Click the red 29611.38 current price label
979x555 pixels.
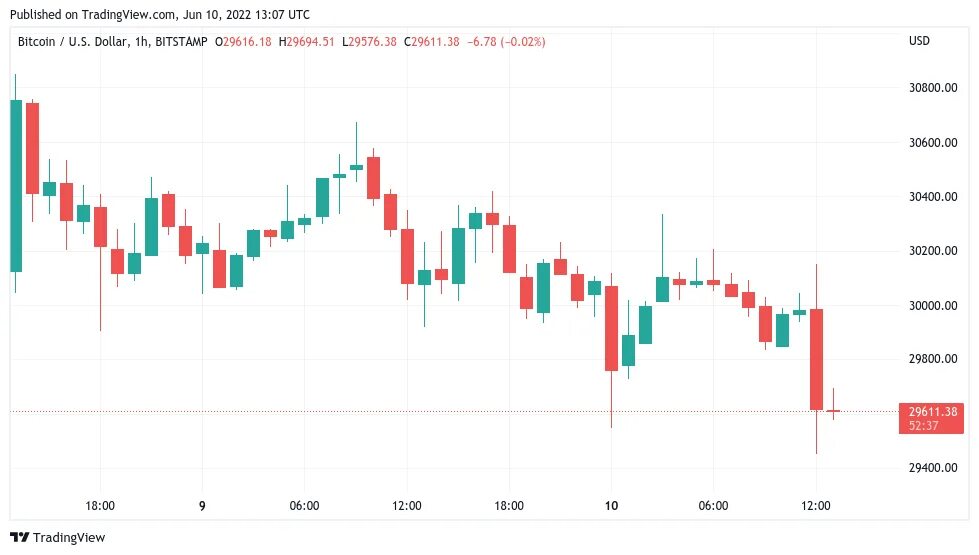click(932, 411)
